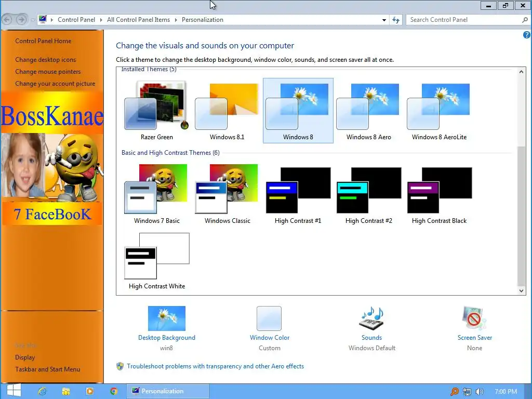Click Personalization breadcrumb segment

(203, 20)
